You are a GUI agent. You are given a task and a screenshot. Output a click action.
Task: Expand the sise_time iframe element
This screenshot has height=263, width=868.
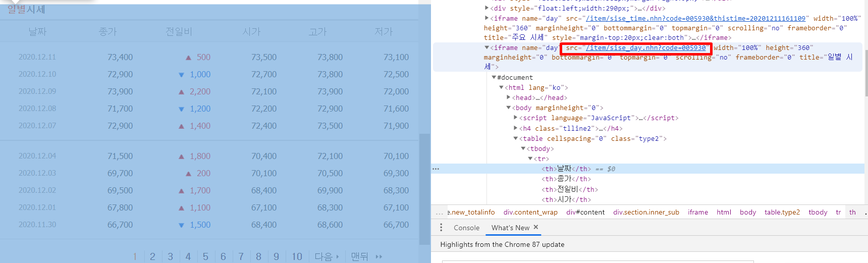pyautogui.click(x=486, y=18)
